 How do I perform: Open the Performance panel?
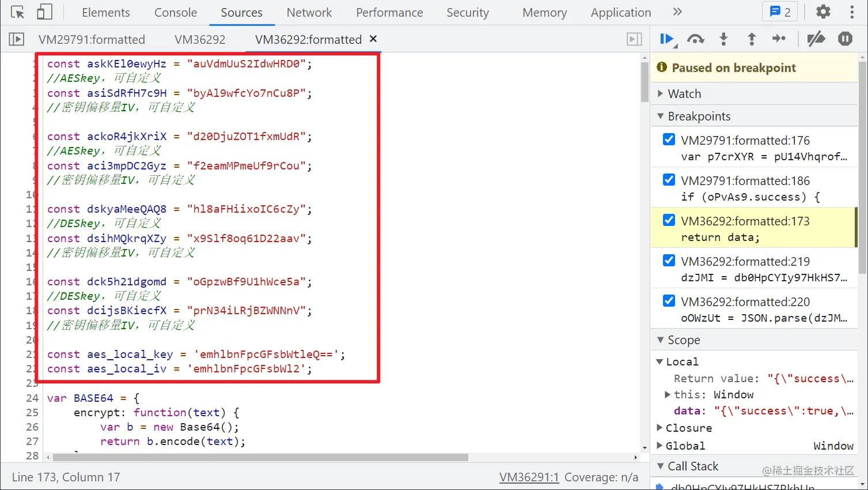(389, 13)
